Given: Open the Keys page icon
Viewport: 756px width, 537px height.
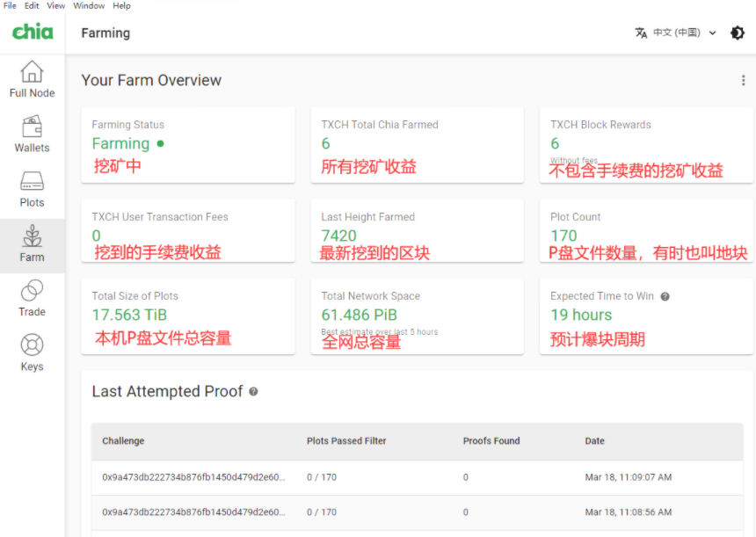Looking at the screenshot, I should (32, 345).
